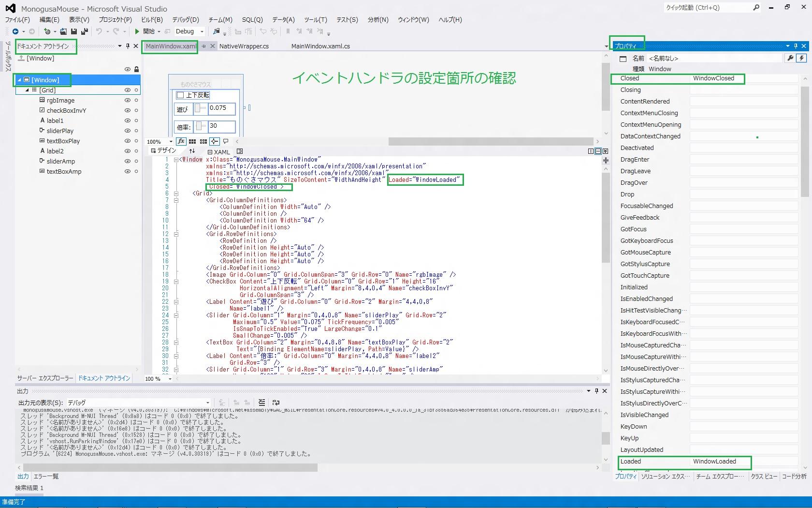The image size is (812, 508).
Task: Click the navigate back arrow icon
Action: [15, 31]
